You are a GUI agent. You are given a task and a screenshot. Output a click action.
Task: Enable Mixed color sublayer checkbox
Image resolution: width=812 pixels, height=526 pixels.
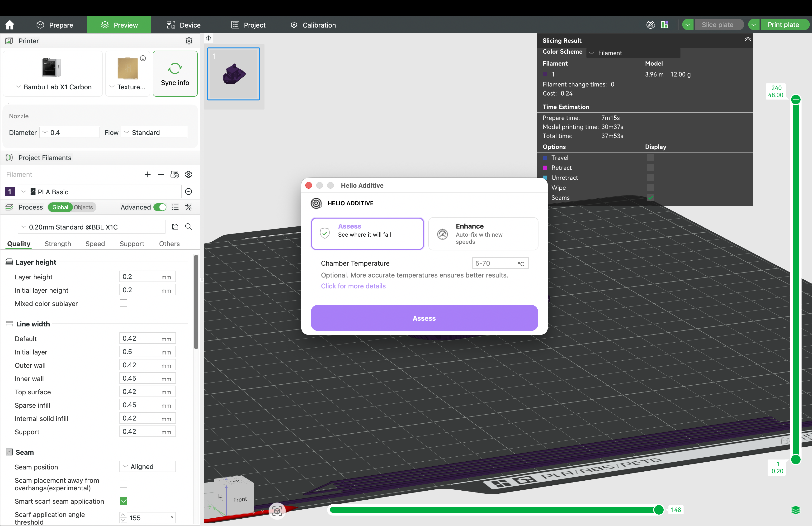[x=123, y=303]
